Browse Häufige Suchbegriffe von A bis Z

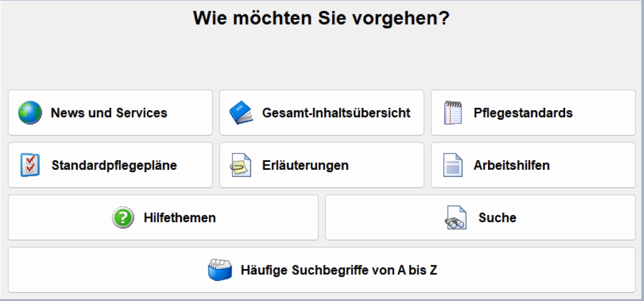339,270
